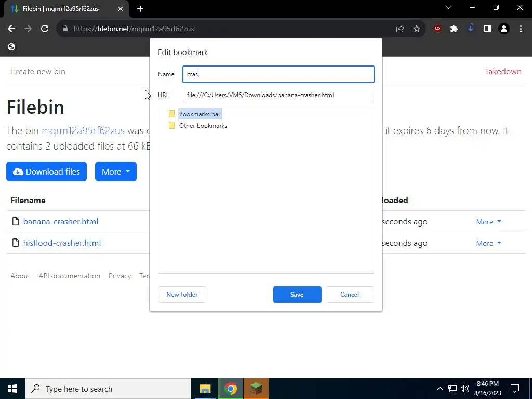This screenshot has width=532, height=399.
Task: Expand the blue More dropdown button
Action: 116,171
